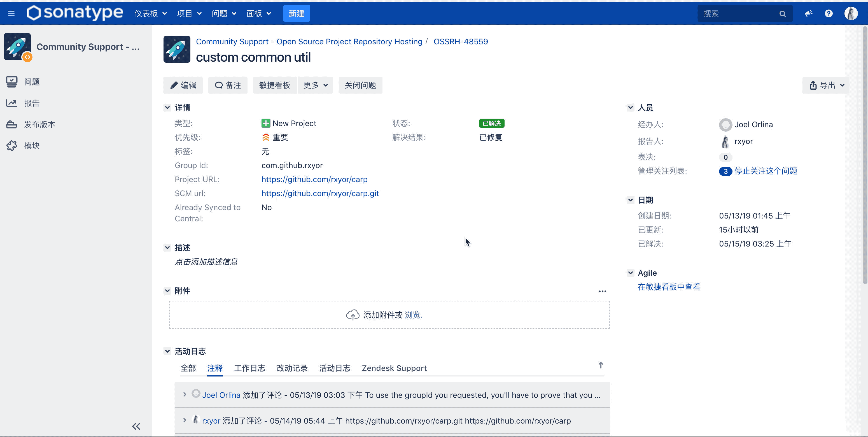Click the New Project type icon

[x=266, y=123]
